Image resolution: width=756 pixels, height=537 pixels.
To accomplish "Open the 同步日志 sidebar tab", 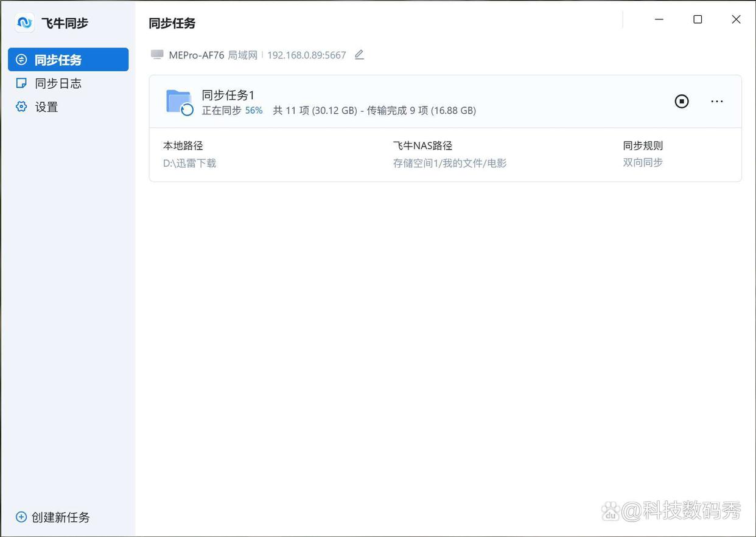I will click(68, 83).
